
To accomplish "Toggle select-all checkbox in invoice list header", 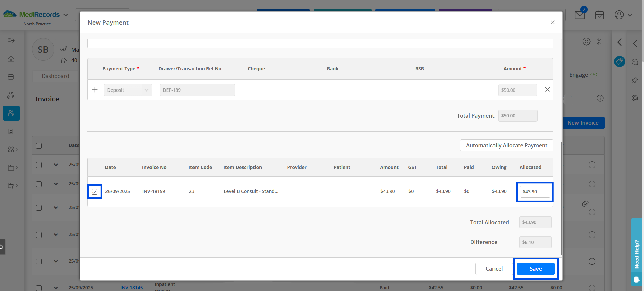I will tap(39, 146).
